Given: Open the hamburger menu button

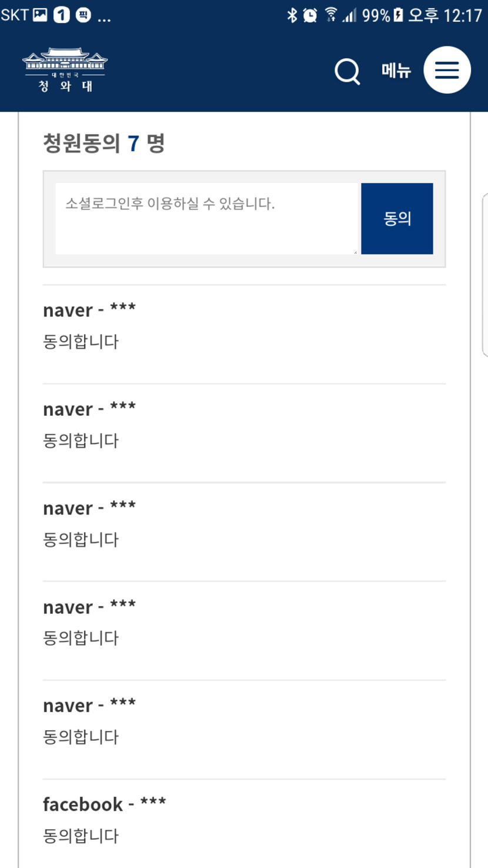Looking at the screenshot, I should click(447, 70).
